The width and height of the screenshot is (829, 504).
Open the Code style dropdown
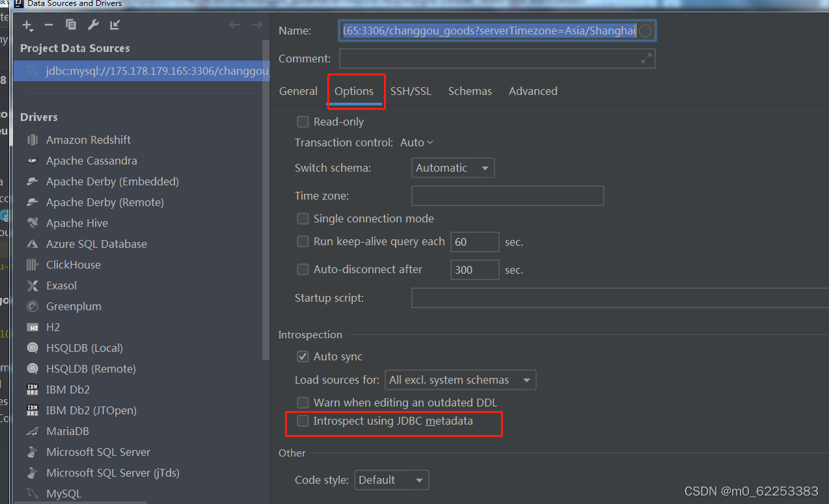click(x=391, y=479)
